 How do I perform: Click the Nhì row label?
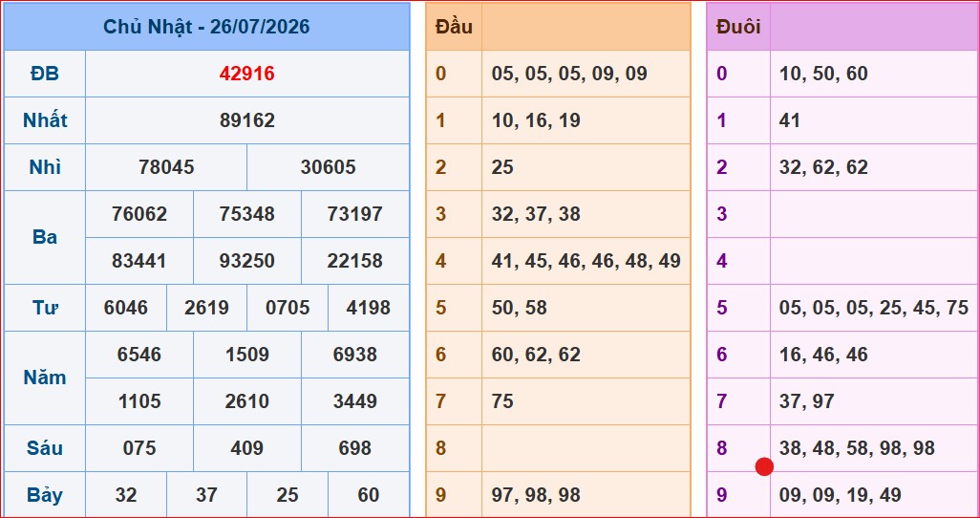click(x=44, y=167)
